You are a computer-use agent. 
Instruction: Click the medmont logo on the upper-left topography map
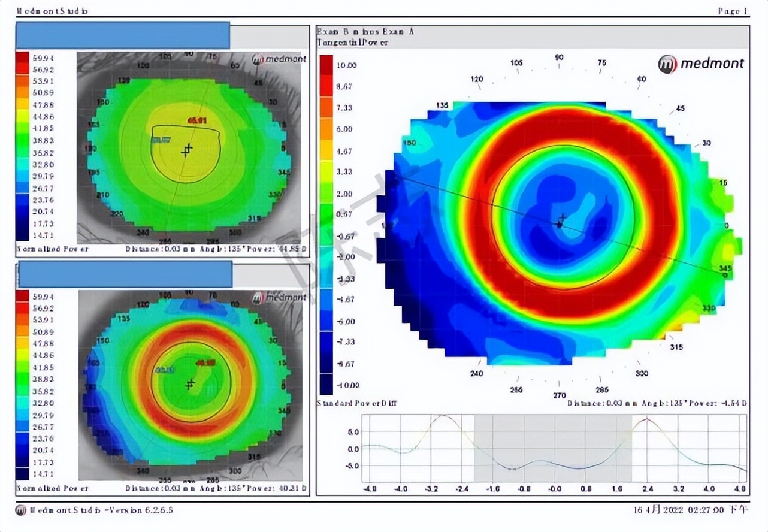pyautogui.click(x=279, y=59)
